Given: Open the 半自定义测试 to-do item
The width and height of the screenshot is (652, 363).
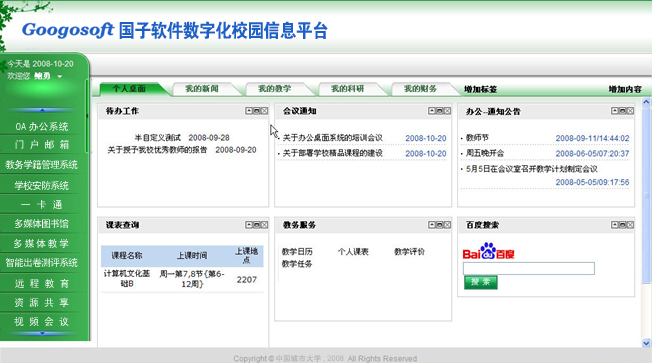Looking at the screenshot, I should click(158, 138).
